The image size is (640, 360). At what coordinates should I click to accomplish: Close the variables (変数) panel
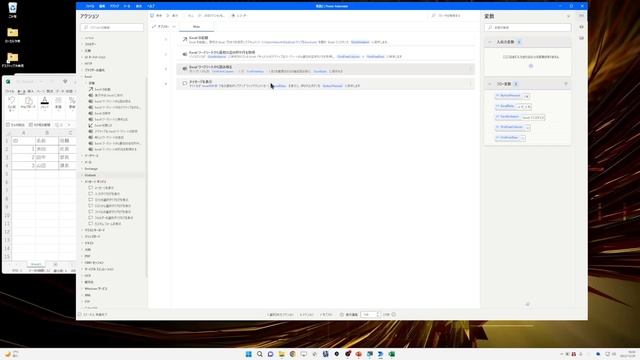pos(569,16)
